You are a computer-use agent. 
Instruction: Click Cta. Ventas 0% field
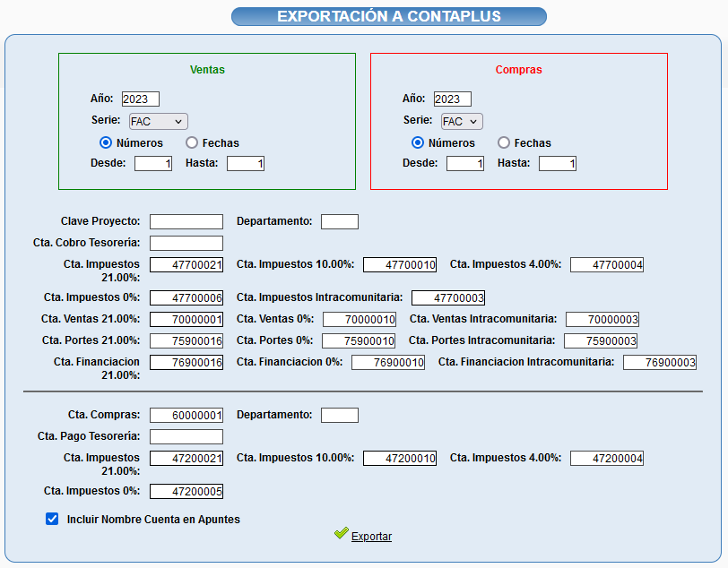(x=360, y=319)
